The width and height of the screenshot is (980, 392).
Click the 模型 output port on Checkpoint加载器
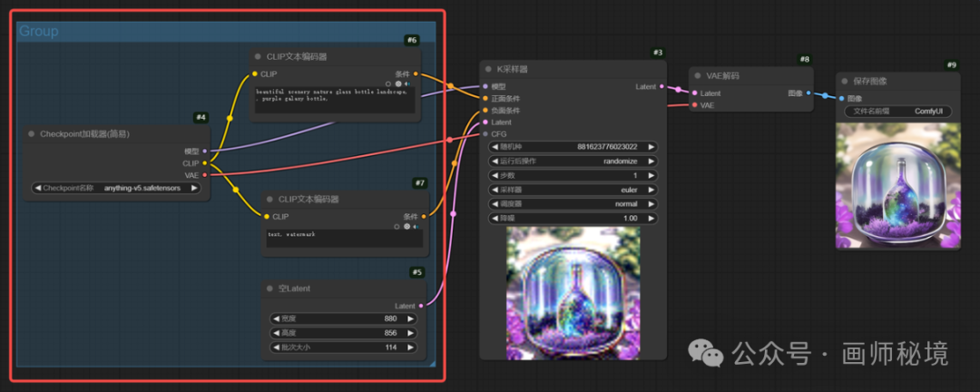click(x=205, y=152)
